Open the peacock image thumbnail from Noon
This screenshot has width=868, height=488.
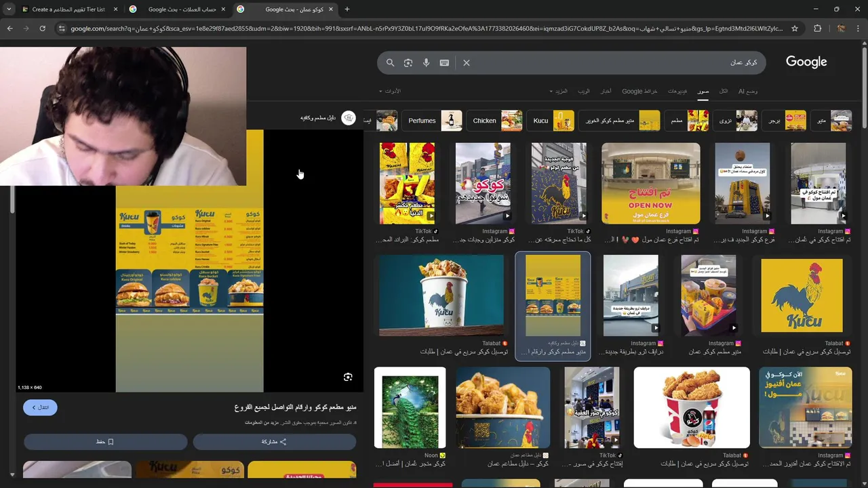click(410, 407)
